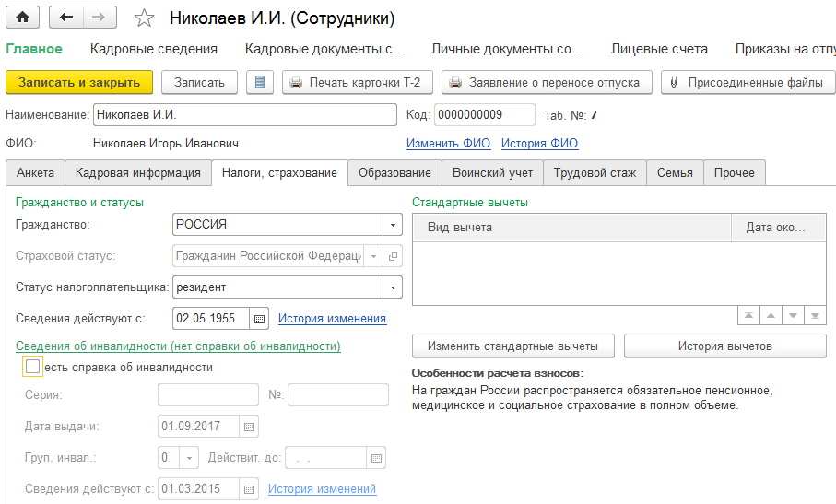Switch to the Образование tab
The height and width of the screenshot is (504, 836).
pos(394,173)
